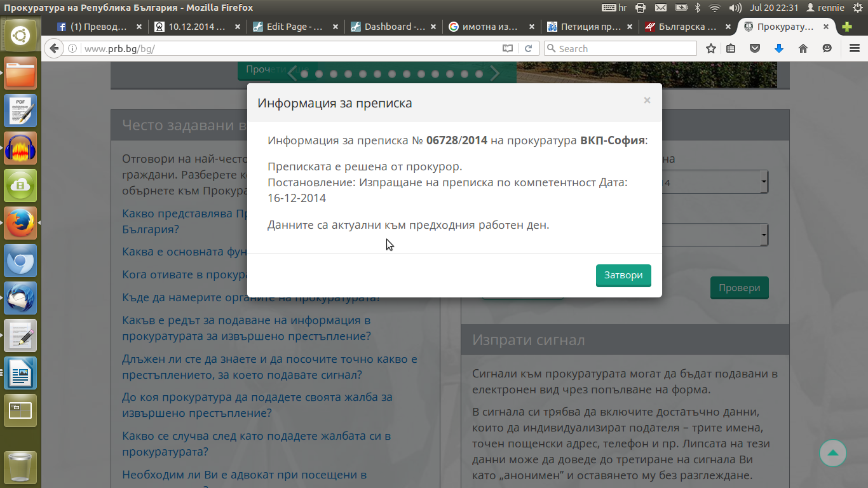Open rennie user session menu
Image resolution: width=868 pixels, height=488 pixels.
(x=825, y=8)
